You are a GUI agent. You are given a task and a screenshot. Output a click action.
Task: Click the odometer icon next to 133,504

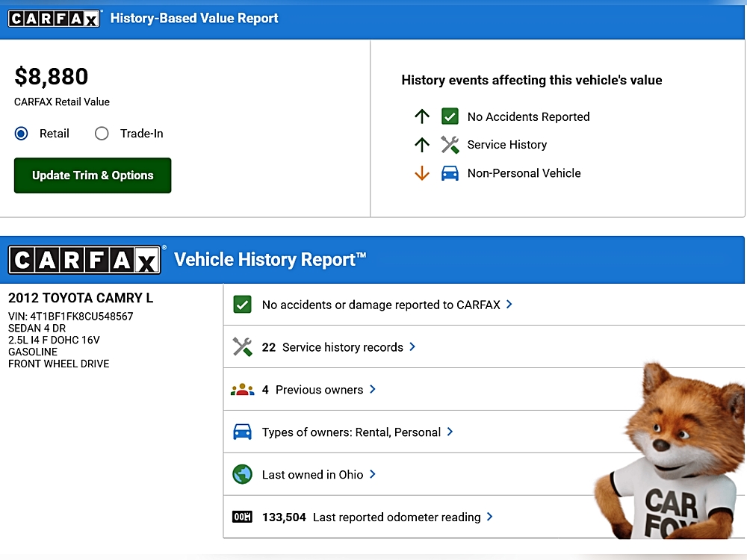242,517
